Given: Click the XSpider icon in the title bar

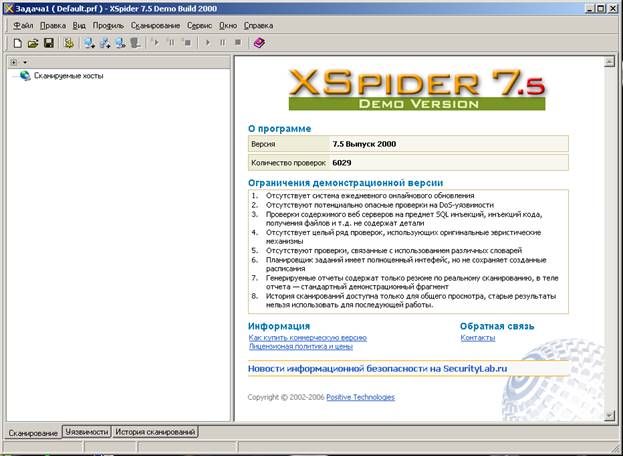Looking at the screenshot, I should tap(8, 8).
